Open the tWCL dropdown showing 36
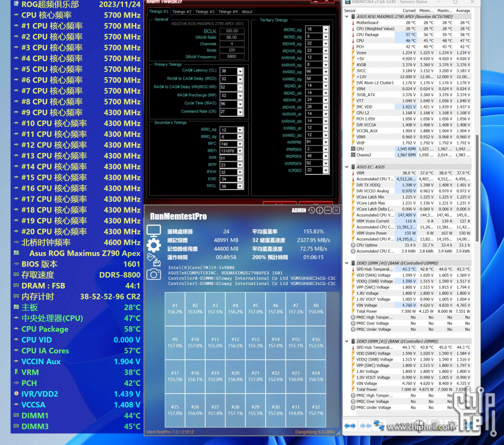The width and height of the screenshot is (504, 445). (240, 186)
